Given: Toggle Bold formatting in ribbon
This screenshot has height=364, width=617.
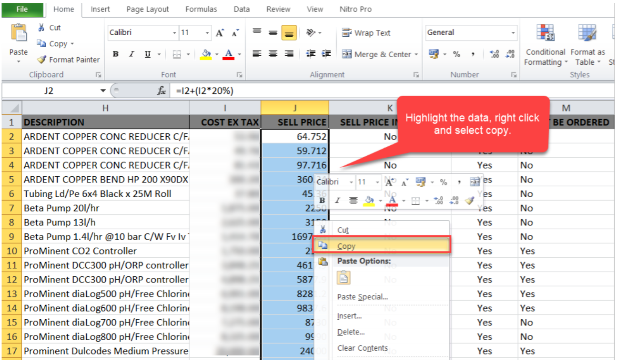Looking at the screenshot, I should tap(116, 54).
